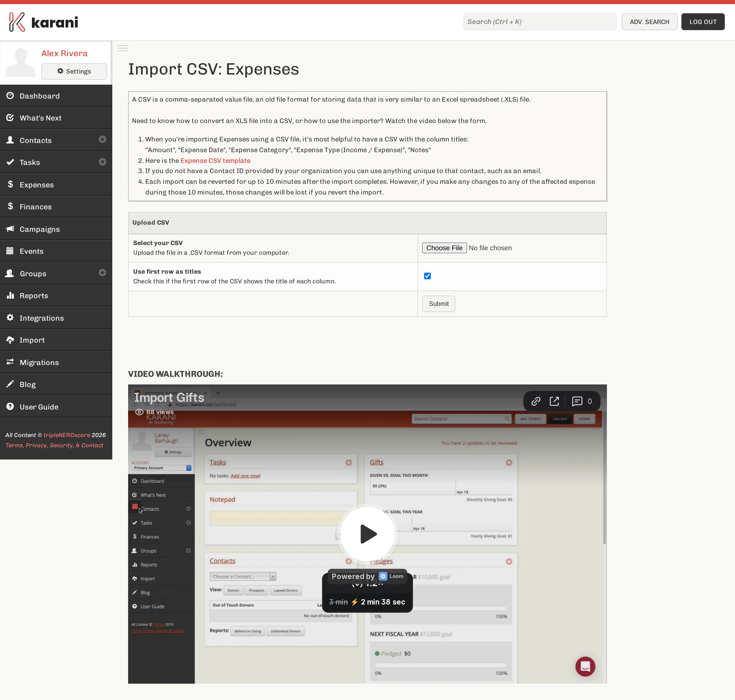Click the Events calendar icon
The height and width of the screenshot is (700, 735).
pyautogui.click(x=10, y=251)
